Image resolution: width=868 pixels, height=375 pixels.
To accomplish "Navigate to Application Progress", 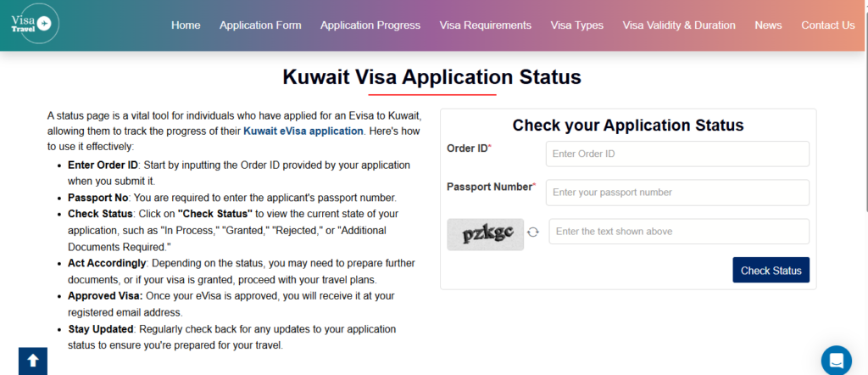I will [370, 25].
